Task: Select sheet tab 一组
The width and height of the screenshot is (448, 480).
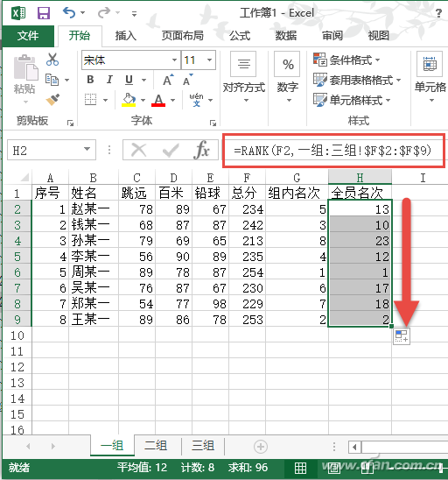Action: click(112, 446)
